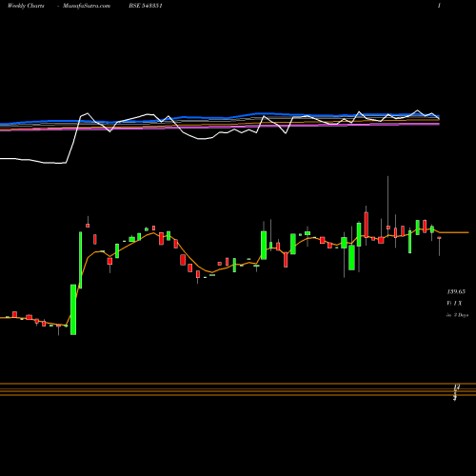
Task: Click the 'BSE 543351' ticker label
Action: [x=146, y=6]
